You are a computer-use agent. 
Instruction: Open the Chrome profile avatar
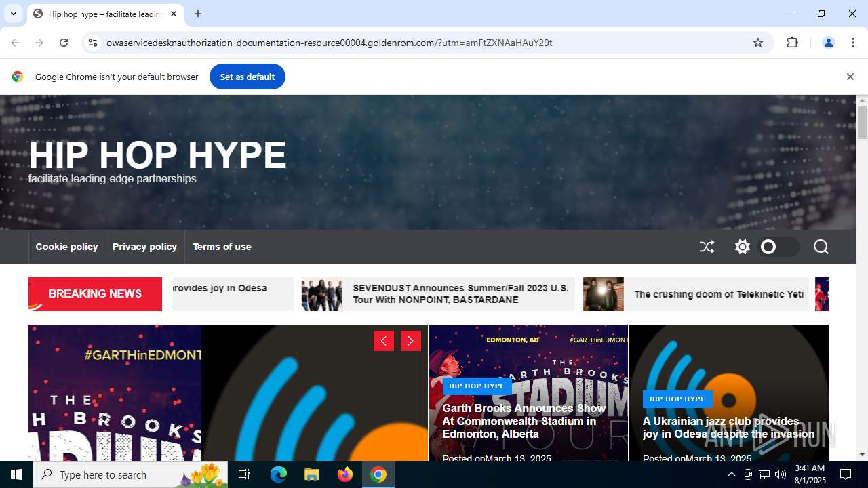point(828,43)
